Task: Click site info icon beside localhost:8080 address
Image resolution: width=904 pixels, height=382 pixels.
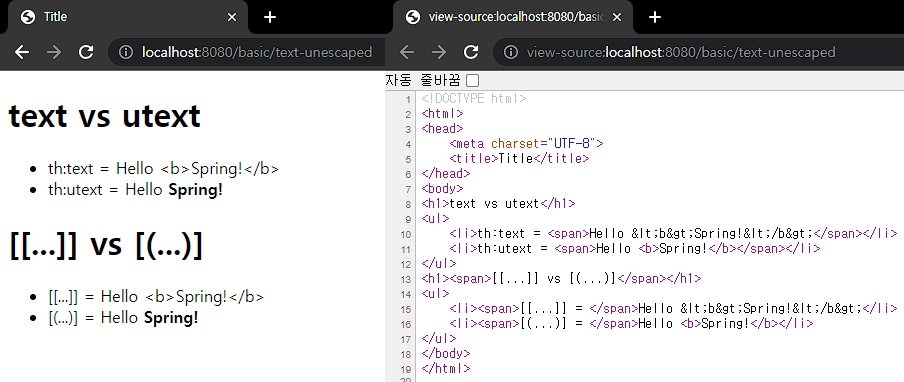Action: coord(126,52)
